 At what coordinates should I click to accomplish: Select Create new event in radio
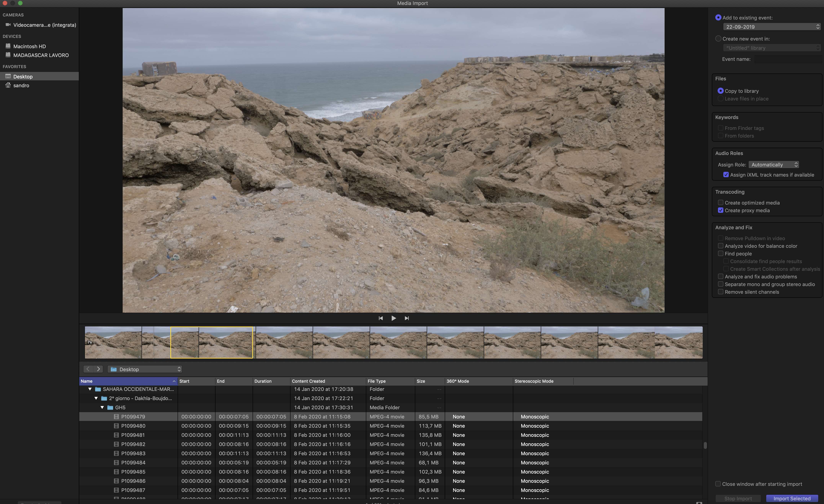point(718,38)
